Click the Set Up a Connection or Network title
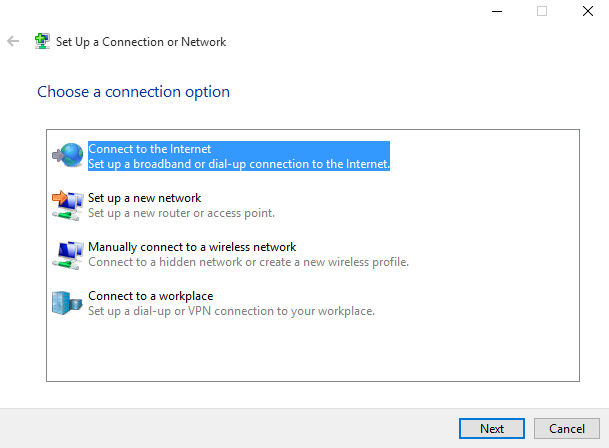This screenshot has height=448, width=609. 141,42
